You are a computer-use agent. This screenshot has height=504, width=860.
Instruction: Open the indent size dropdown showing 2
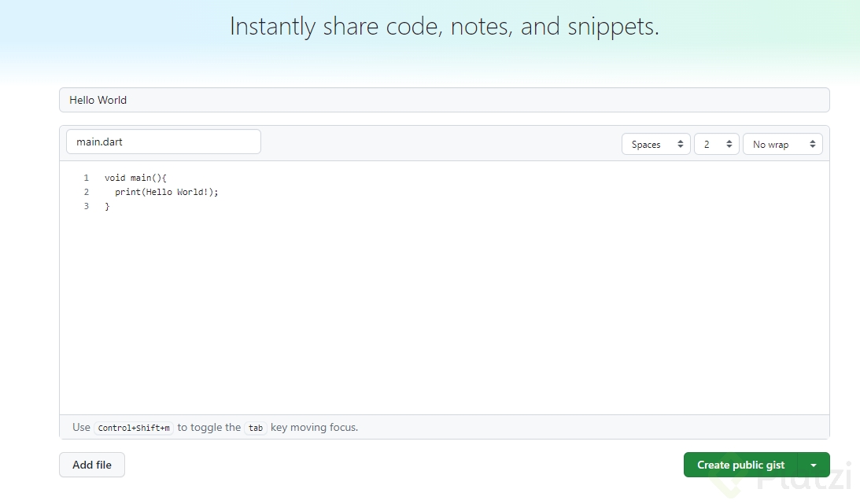pyautogui.click(x=716, y=145)
